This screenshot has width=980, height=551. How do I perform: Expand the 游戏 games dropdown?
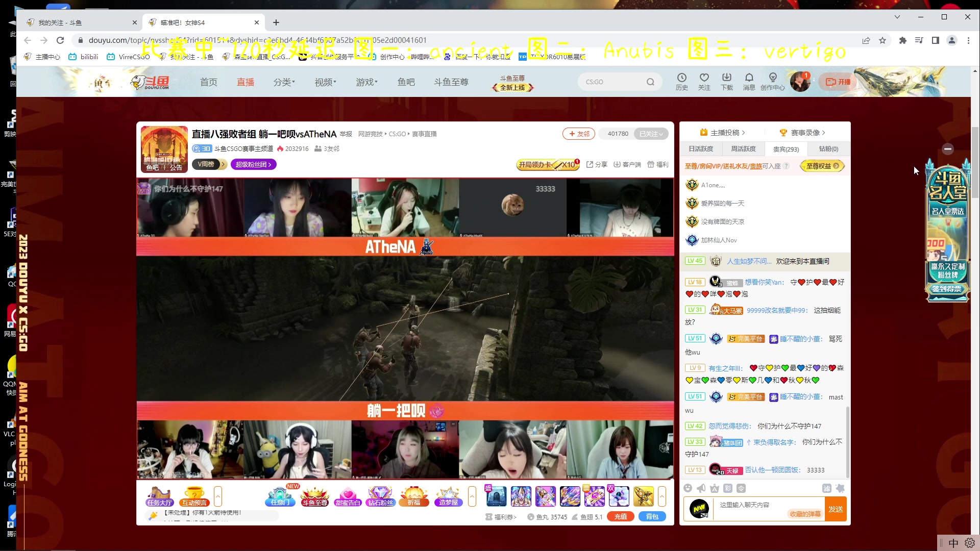367,82
